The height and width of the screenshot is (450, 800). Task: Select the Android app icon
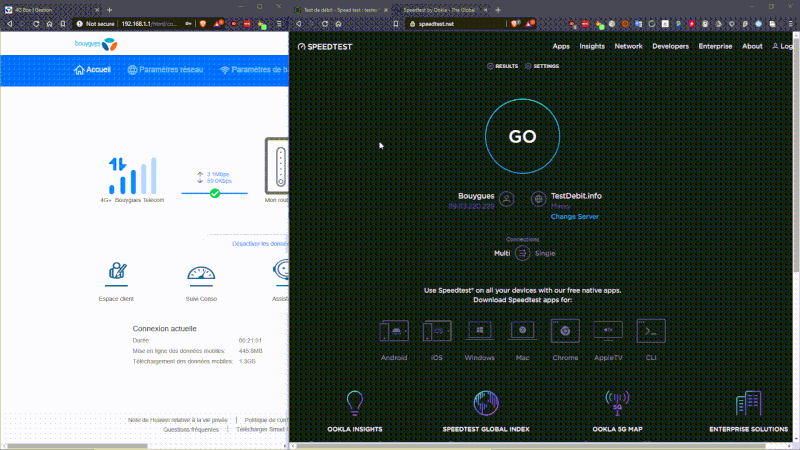[x=394, y=331]
